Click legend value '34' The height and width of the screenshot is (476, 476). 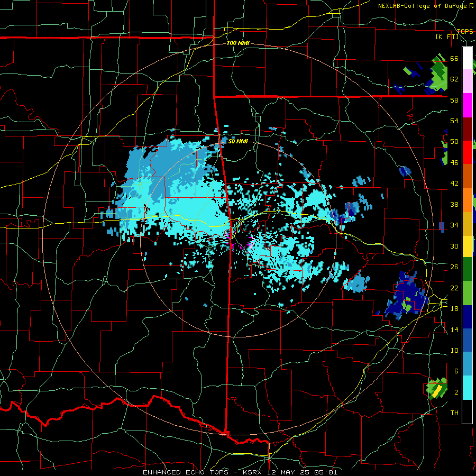click(454, 225)
